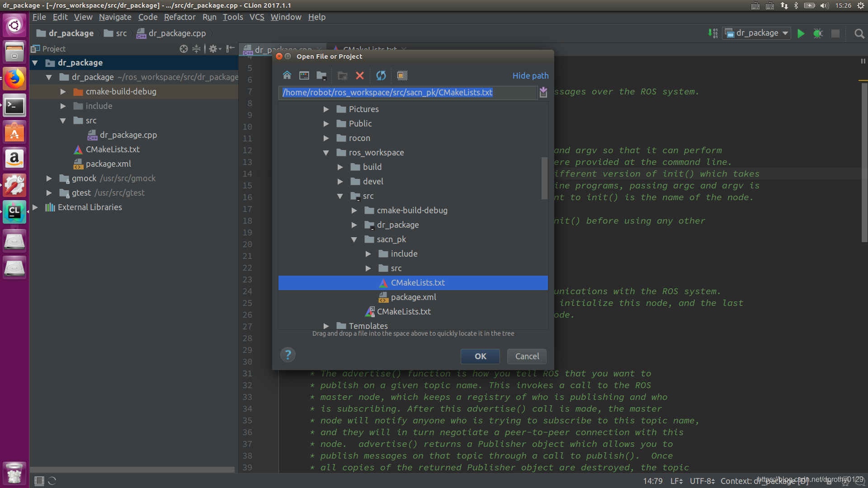Start debugging with the bug icon

click(818, 33)
